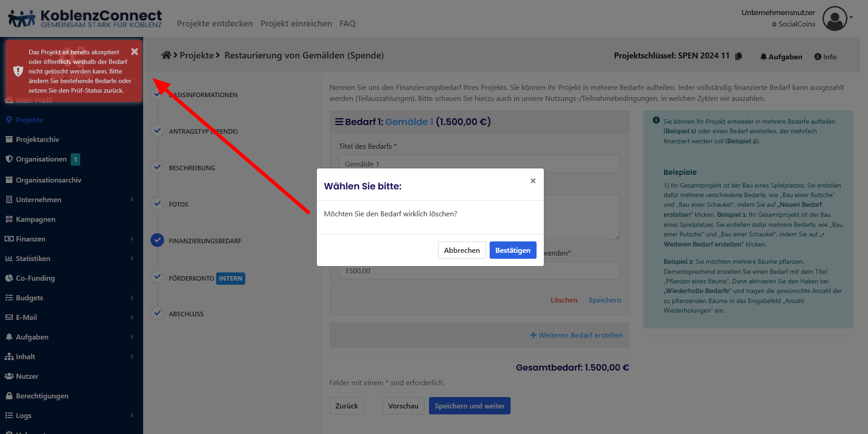Screen dimensions: 868x434
Task: Click the hamburger icon beside Bedarf 1
Action: [339, 122]
